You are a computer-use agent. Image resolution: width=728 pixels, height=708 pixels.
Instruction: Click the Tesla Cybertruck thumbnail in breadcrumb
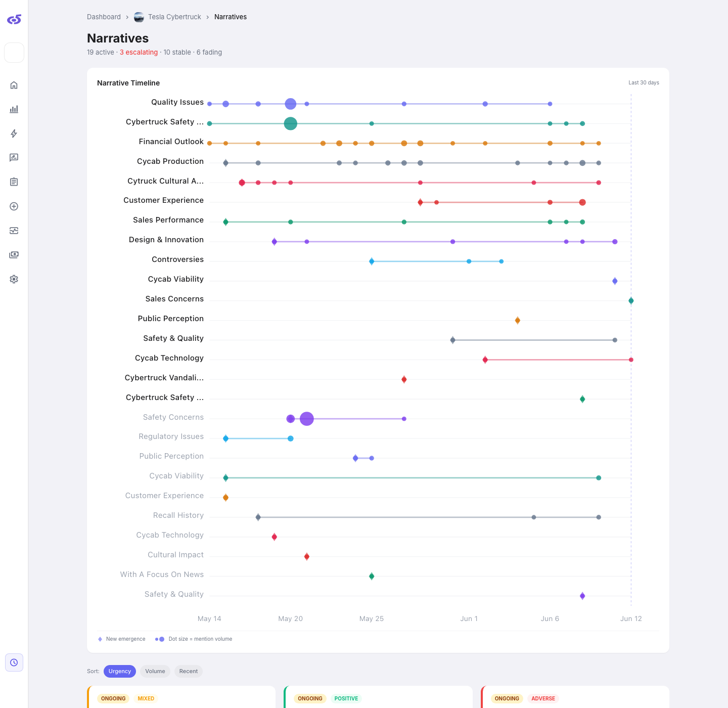[x=139, y=17]
